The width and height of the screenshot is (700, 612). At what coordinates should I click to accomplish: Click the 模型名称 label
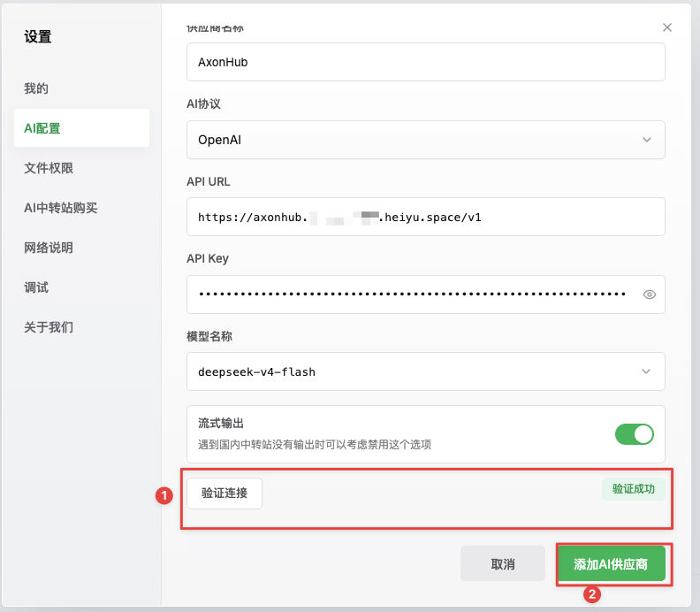(209, 336)
